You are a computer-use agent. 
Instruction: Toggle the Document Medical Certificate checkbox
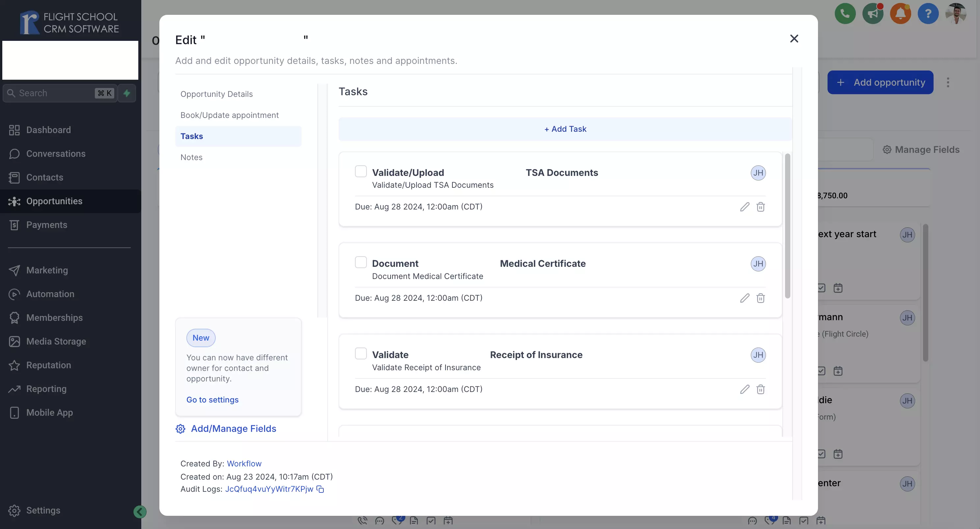coord(360,263)
